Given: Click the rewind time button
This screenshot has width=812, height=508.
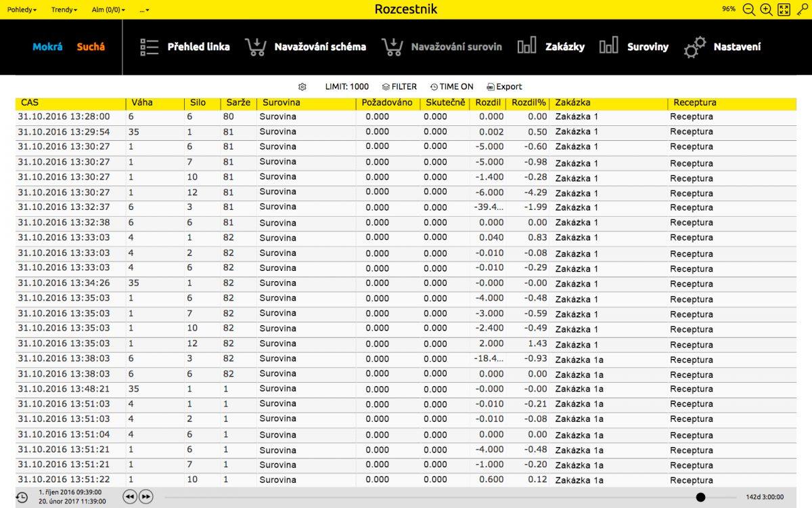Looking at the screenshot, I should pos(130,497).
